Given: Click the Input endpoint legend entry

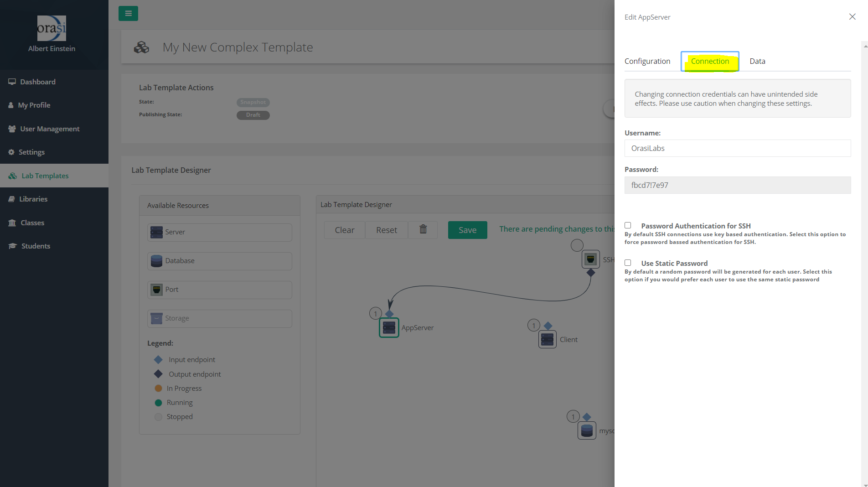Looking at the screenshot, I should 185,359.
